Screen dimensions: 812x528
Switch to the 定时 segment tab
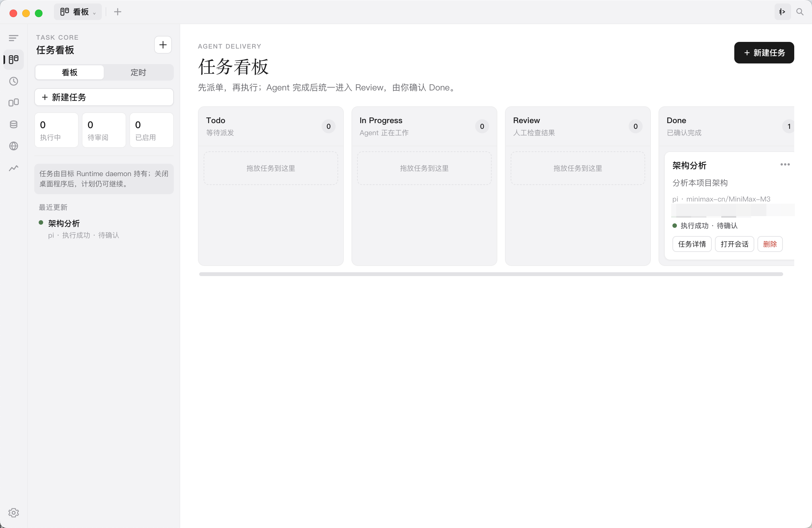[x=138, y=72]
